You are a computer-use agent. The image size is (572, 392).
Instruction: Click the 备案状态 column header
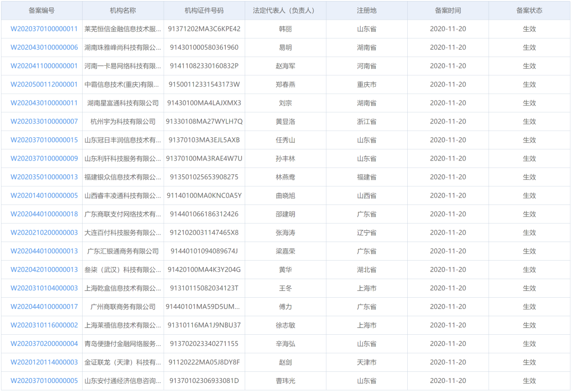click(529, 11)
